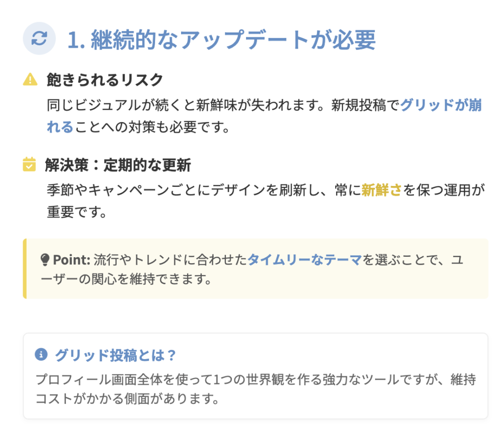Open the グリッド投稿とは？ title link

[116, 355]
